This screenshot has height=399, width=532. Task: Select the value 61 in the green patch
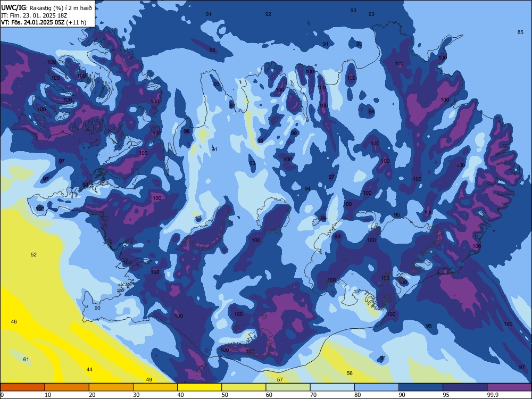coord(26,359)
